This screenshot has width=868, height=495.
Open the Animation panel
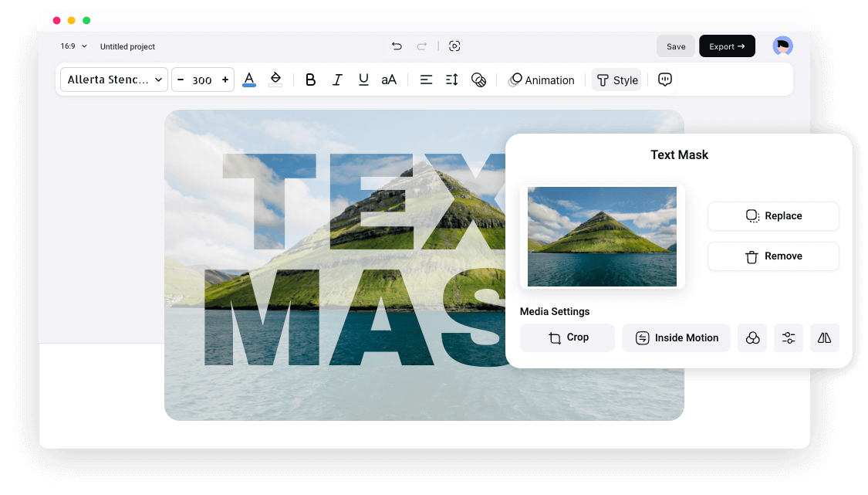(x=542, y=80)
